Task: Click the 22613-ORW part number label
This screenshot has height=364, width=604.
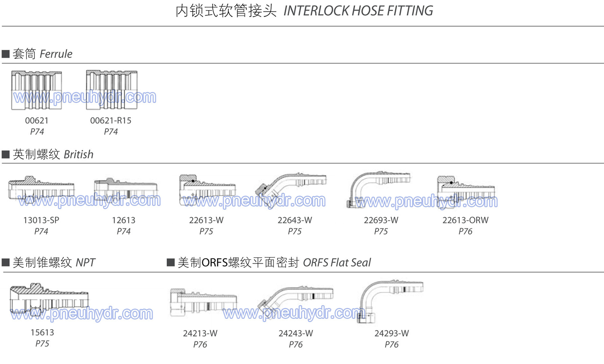Action: click(465, 220)
